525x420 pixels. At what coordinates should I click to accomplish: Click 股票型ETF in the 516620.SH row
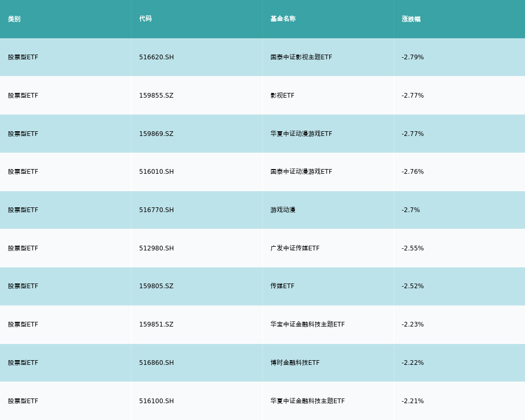(x=23, y=57)
